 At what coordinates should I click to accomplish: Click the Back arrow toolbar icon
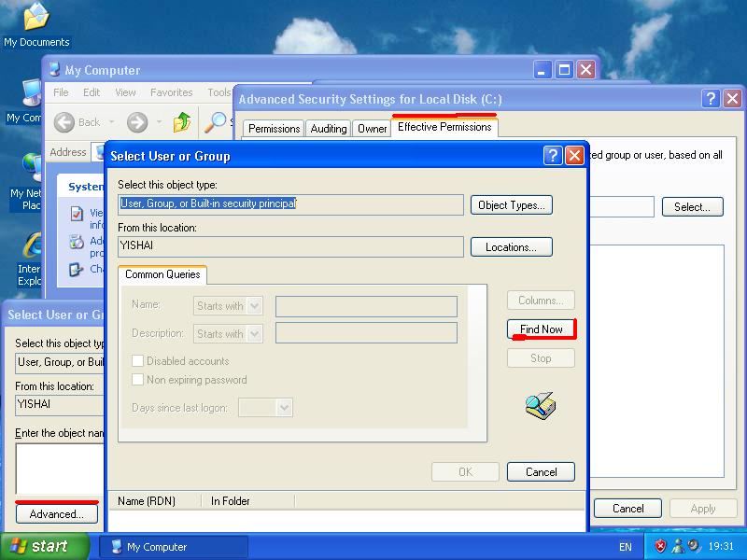click(x=64, y=121)
